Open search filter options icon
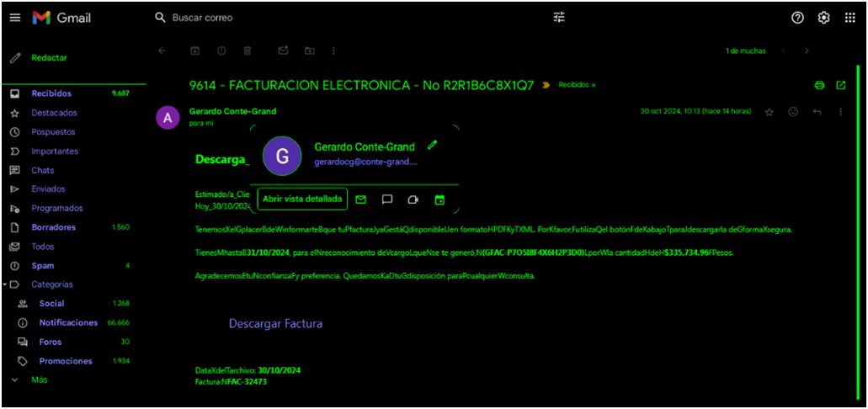The width and height of the screenshot is (868, 409). (x=559, y=18)
